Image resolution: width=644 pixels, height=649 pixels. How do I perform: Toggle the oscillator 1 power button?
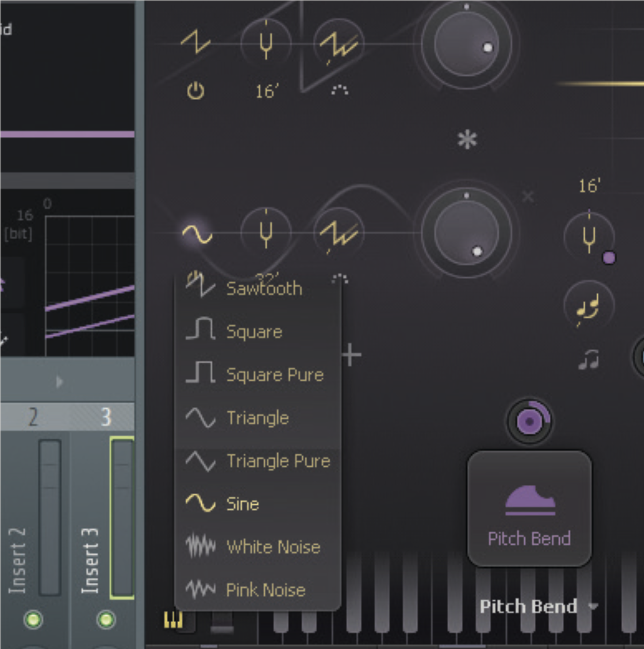click(x=195, y=91)
